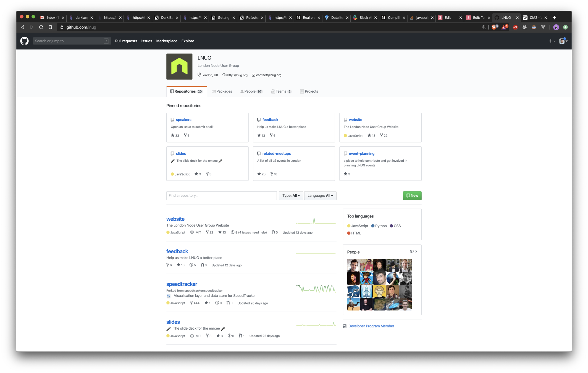Click the browser back arrow
588x373 pixels.
[x=23, y=27]
